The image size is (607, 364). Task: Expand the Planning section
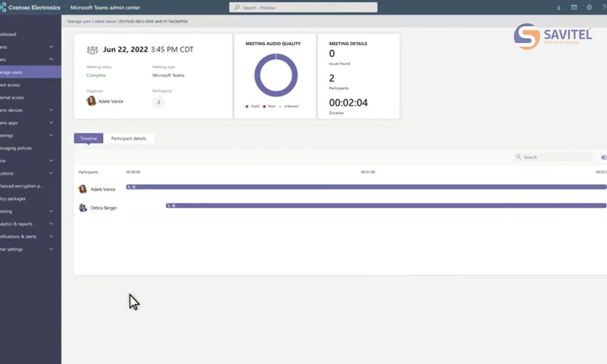[x=51, y=211]
